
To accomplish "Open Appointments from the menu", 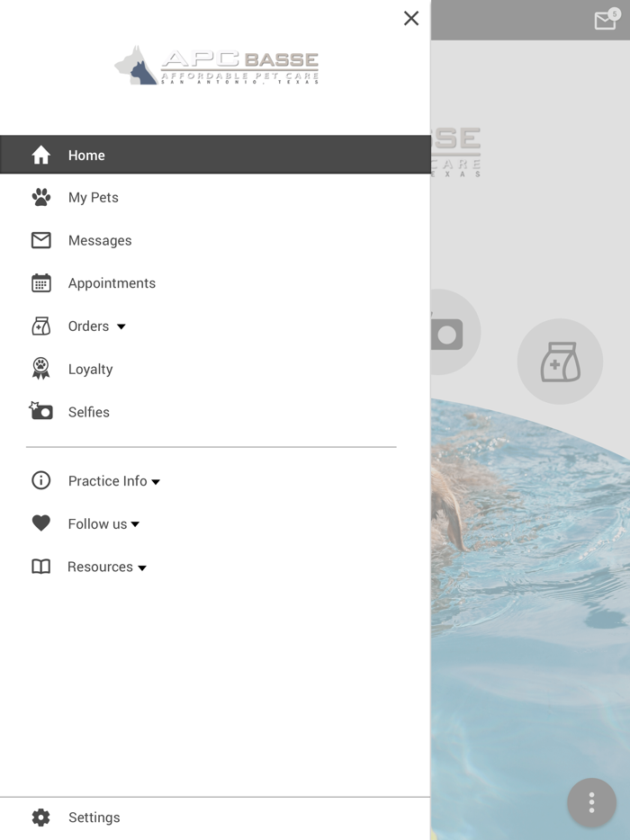I will click(215, 283).
